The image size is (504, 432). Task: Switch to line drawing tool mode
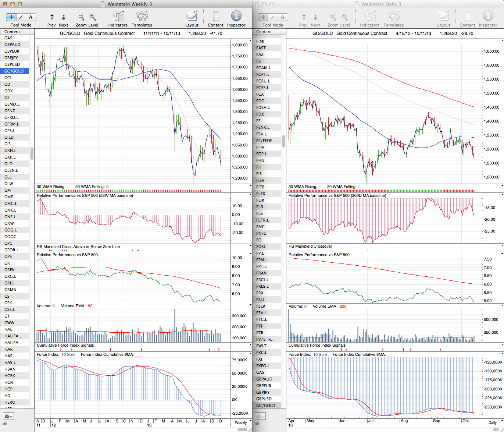click(x=21, y=17)
